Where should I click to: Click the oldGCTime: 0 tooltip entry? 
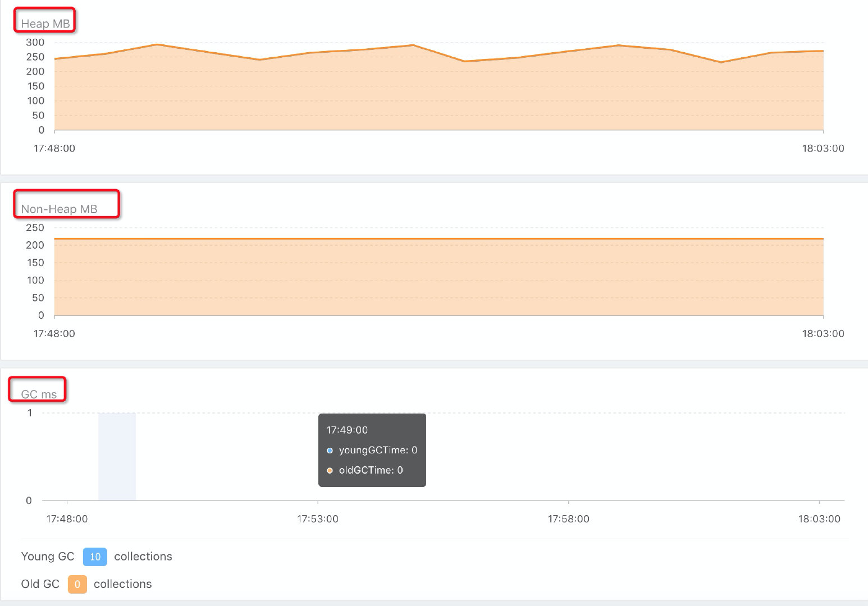[x=371, y=471]
